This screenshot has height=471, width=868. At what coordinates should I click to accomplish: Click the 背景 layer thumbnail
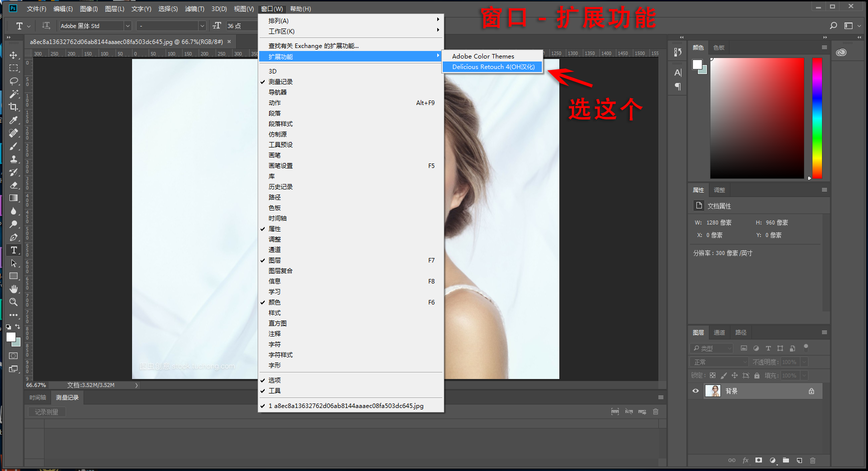pos(712,391)
